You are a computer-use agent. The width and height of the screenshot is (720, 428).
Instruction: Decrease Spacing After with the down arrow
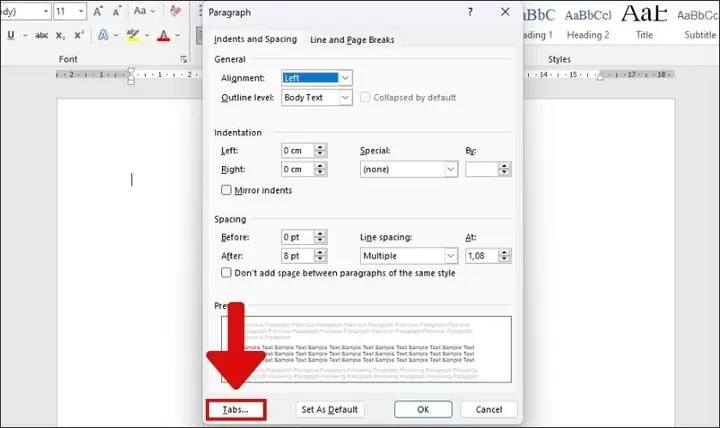tap(321, 259)
